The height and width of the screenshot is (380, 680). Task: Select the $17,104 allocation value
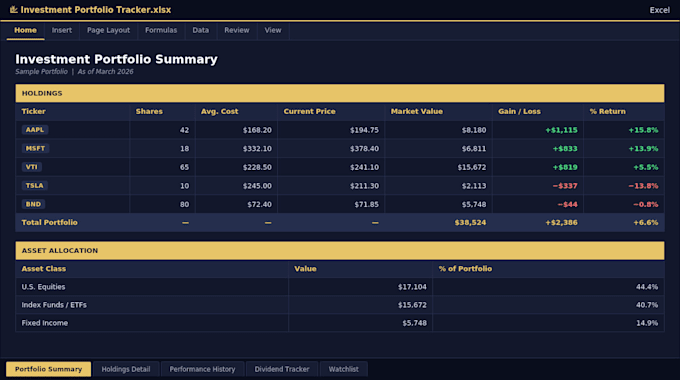pyautogui.click(x=360, y=287)
